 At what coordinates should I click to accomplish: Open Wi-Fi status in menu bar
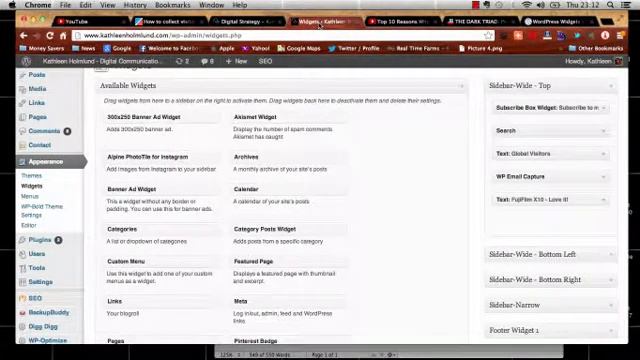tap(527, 5)
